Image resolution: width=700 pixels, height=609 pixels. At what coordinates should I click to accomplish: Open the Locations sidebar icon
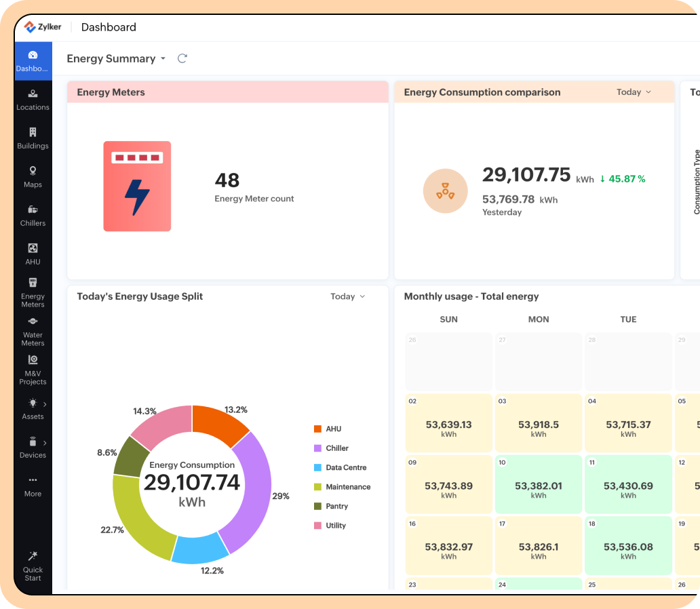click(x=33, y=98)
